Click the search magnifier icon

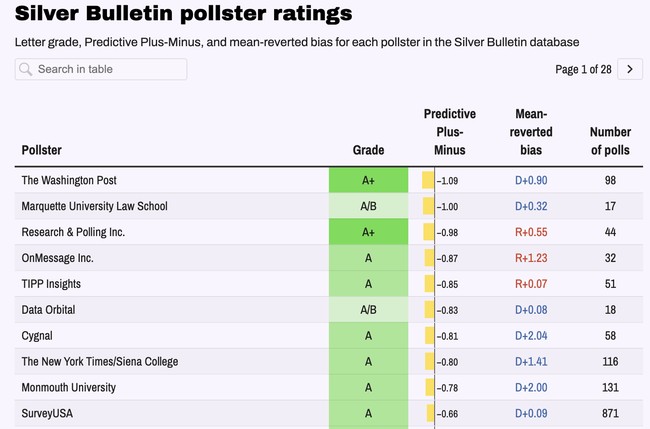(x=26, y=69)
